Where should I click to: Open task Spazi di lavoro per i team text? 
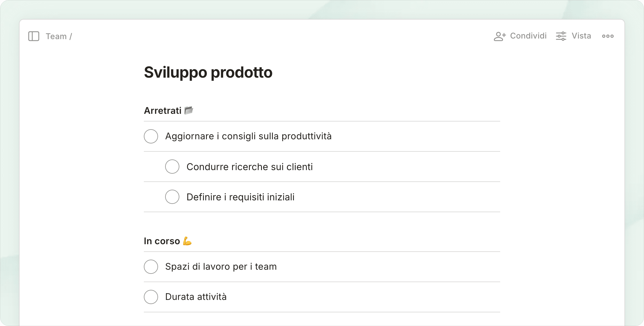click(221, 267)
